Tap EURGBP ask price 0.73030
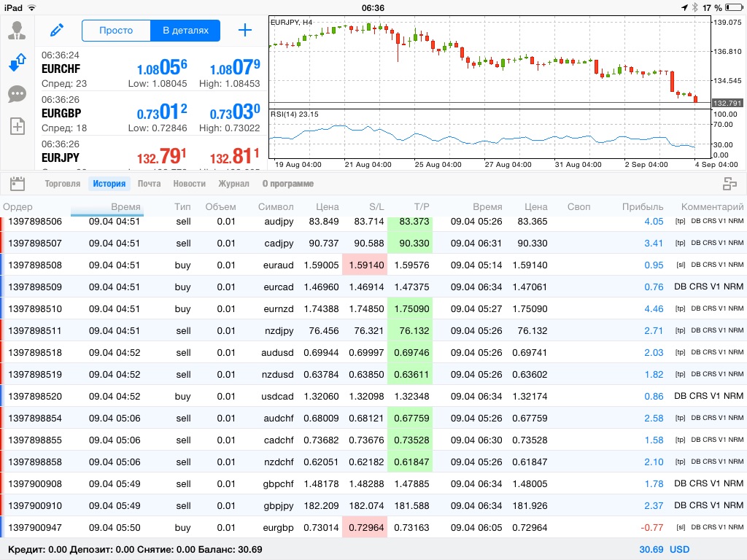Viewport: 747px width, 560px height. 235,112
